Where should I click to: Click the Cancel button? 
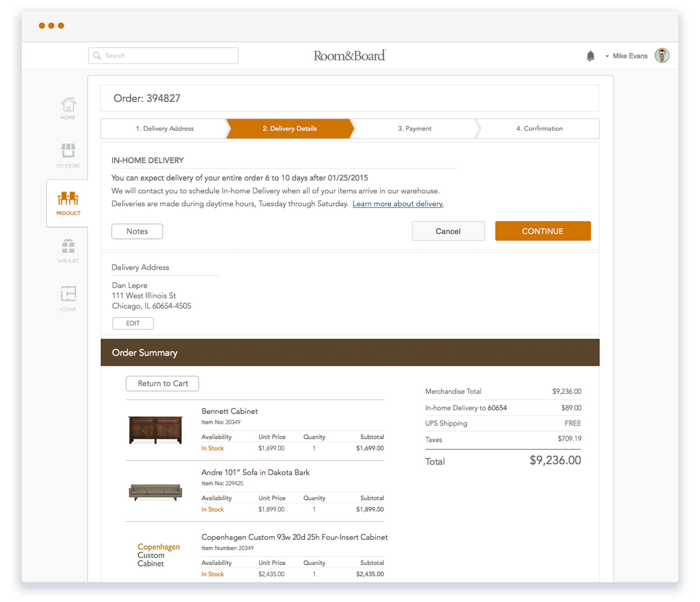click(x=448, y=231)
